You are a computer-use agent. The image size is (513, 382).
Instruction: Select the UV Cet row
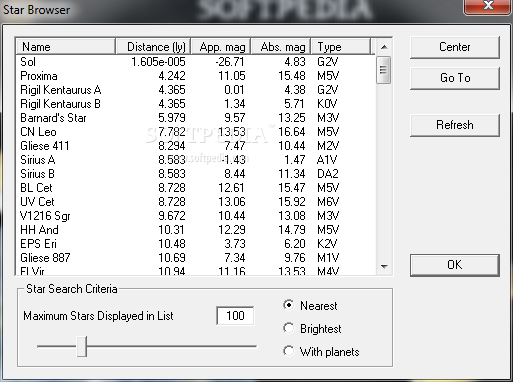[x=196, y=202]
